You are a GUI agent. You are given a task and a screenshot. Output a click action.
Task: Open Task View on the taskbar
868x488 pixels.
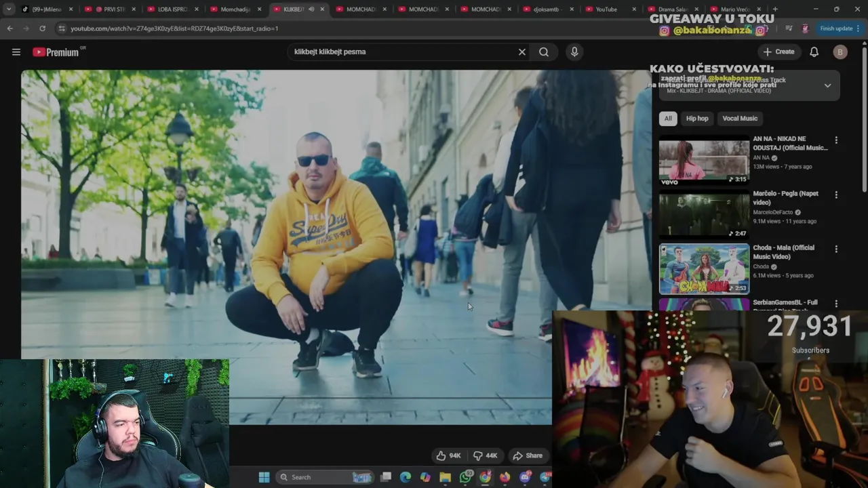386,477
